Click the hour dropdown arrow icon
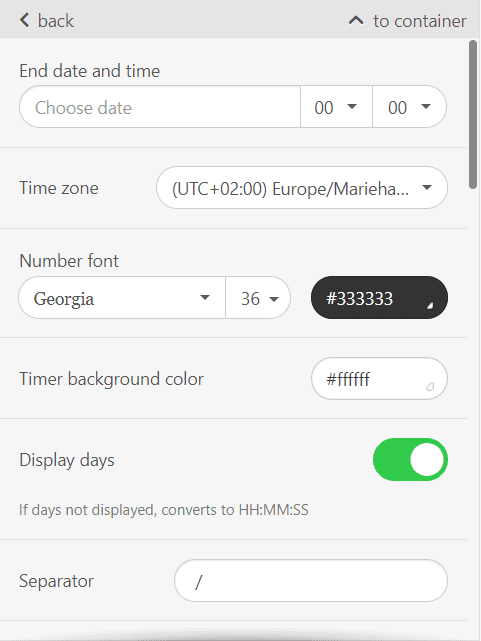 pyautogui.click(x=352, y=107)
